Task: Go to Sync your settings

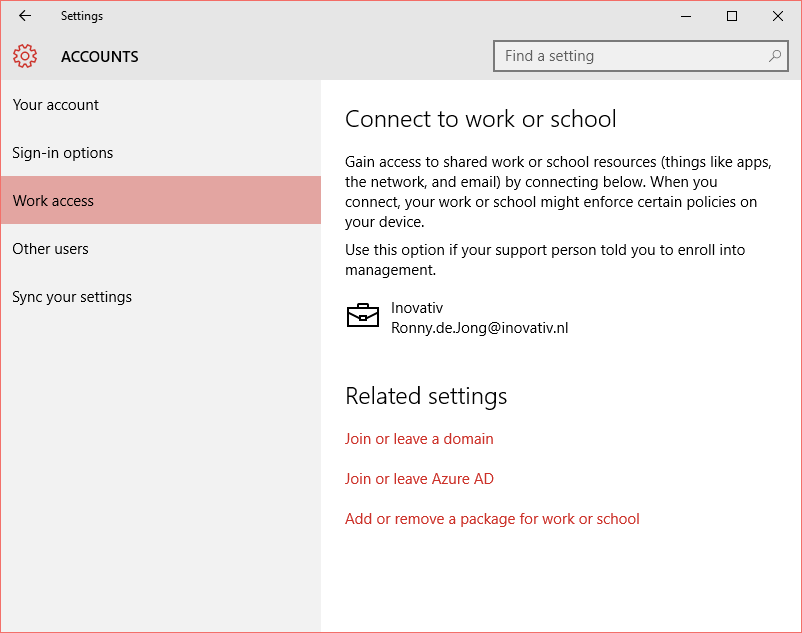Action: point(71,296)
